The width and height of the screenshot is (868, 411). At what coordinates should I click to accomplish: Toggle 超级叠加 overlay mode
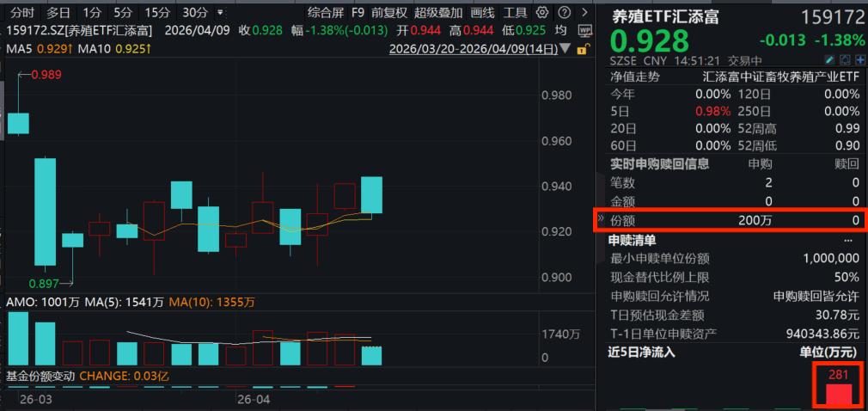click(x=437, y=13)
